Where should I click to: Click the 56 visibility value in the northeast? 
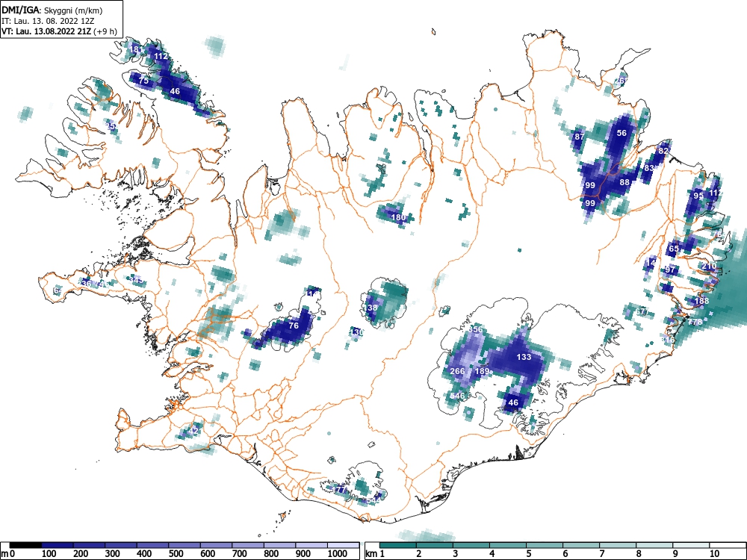[622, 133]
